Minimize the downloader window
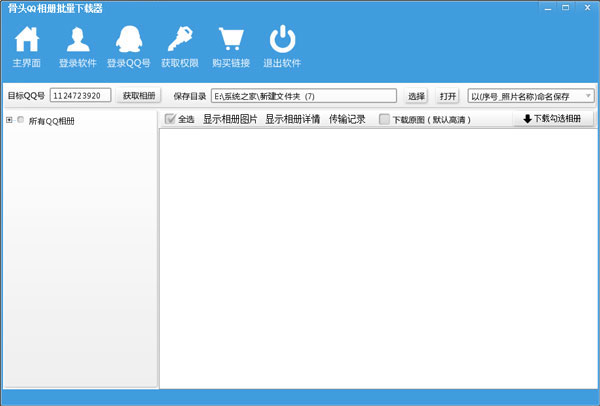Image resolution: width=600 pixels, height=406 pixels. click(x=548, y=8)
